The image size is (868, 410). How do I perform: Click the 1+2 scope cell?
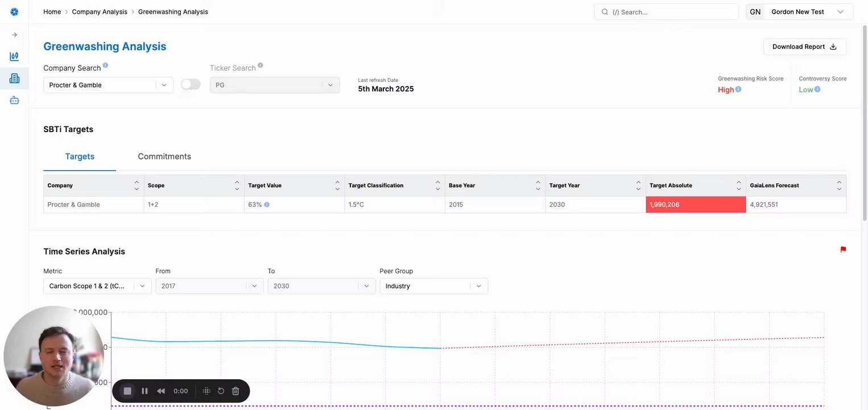pyautogui.click(x=194, y=204)
